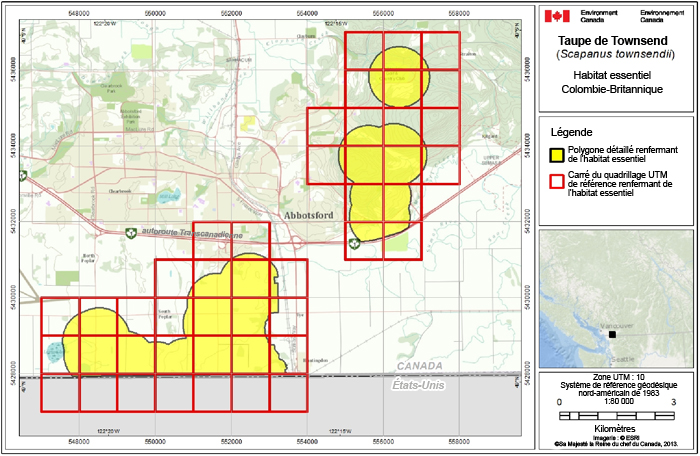
Task: Click the highway shield icon on the map's left edge
Action: tap(22, 173)
